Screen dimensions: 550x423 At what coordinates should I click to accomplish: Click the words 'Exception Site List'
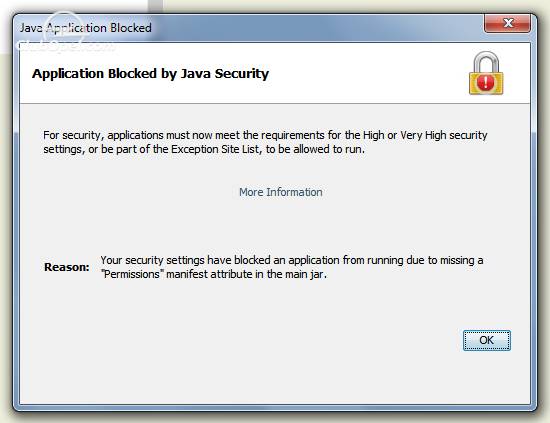[215, 149]
